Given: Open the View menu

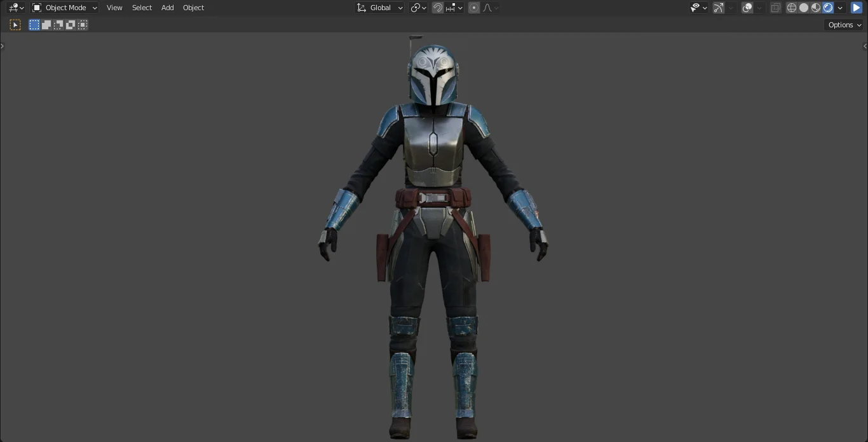Looking at the screenshot, I should (114, 7).
